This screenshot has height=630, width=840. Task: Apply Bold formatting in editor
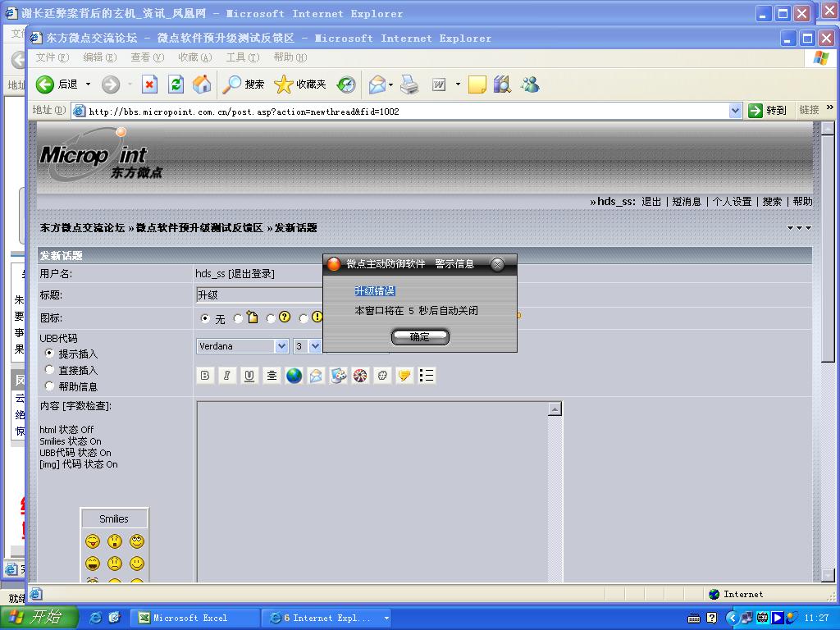204,376
